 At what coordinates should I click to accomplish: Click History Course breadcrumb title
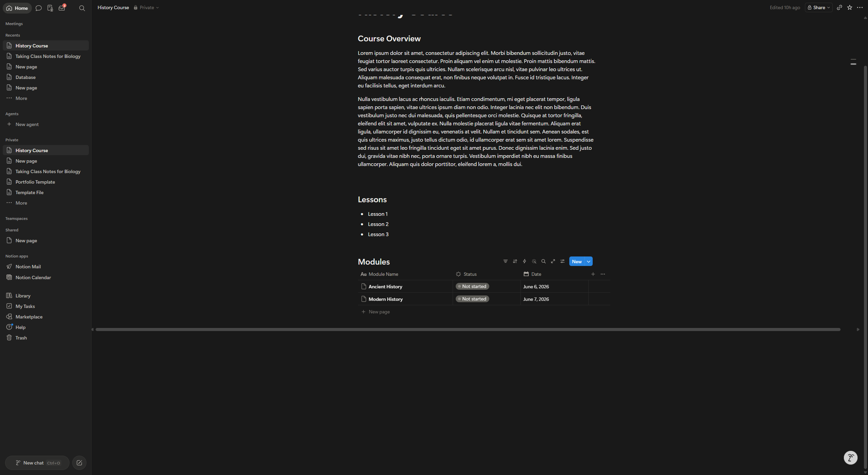point(113,7)
